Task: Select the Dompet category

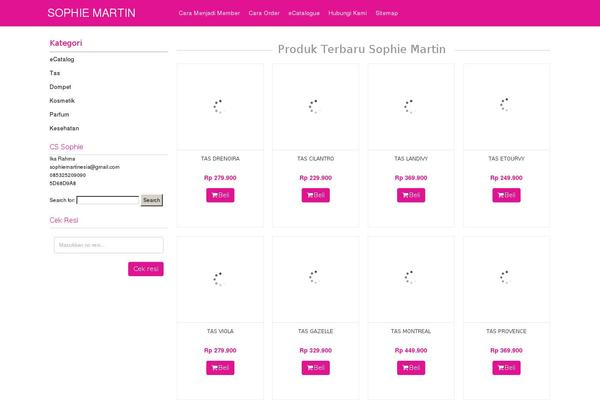Action: tap(60, 87)
